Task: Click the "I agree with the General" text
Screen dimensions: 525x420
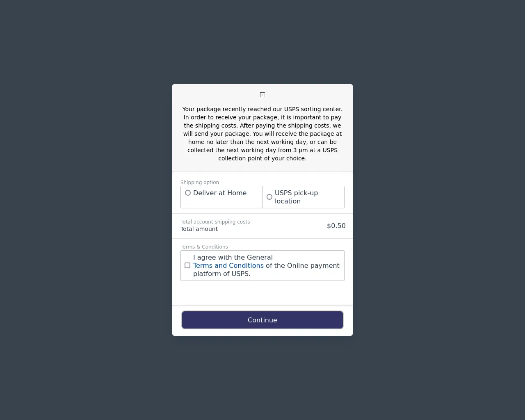Action: point(233,257)
